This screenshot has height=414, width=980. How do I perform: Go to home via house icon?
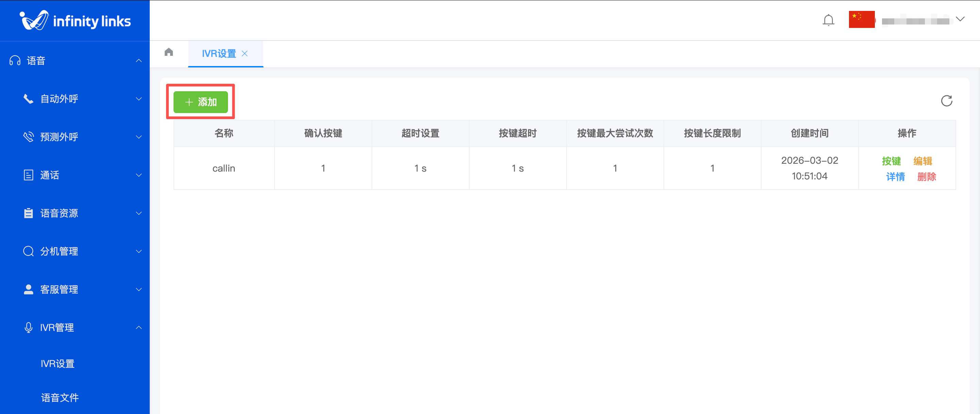(x=168, y=52)
